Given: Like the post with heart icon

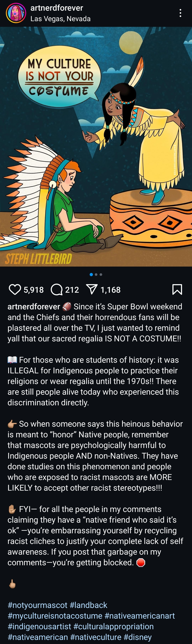Looking at the screenshot, I should click(15, 289).
